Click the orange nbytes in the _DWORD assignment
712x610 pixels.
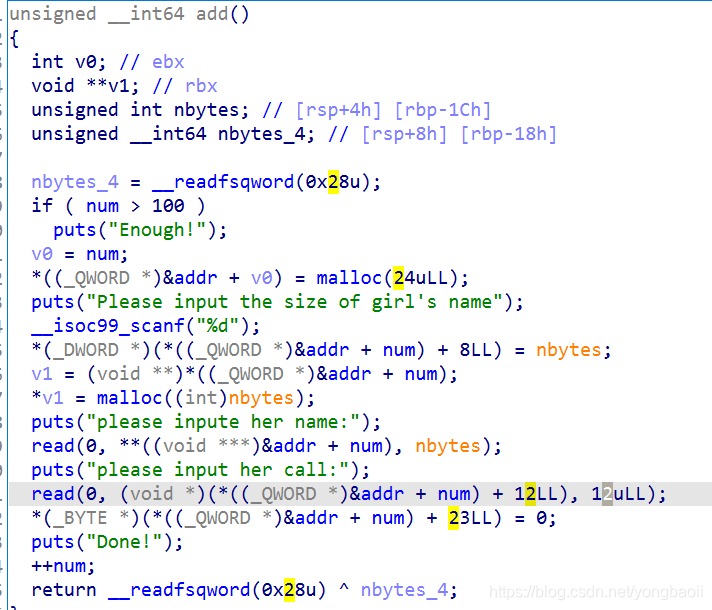point(569,350)
